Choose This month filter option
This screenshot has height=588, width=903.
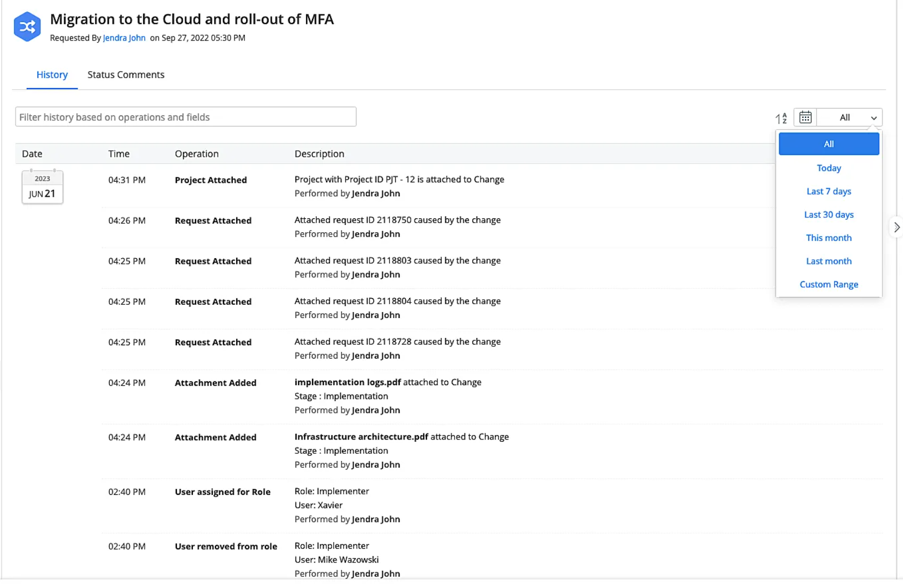(x=829, y=238)
